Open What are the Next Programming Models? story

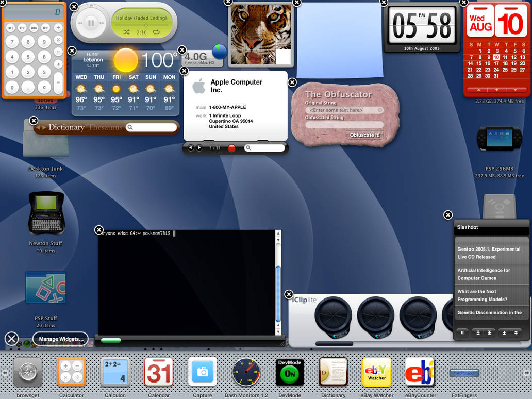coord(491,295)
